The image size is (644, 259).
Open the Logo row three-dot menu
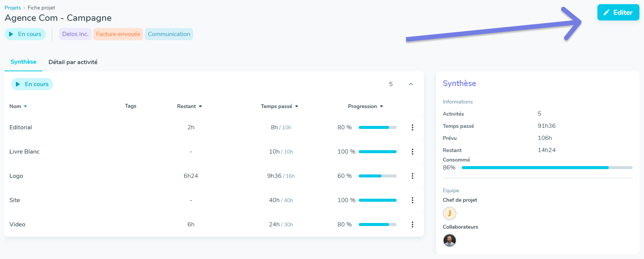click(x=413, y=176)
